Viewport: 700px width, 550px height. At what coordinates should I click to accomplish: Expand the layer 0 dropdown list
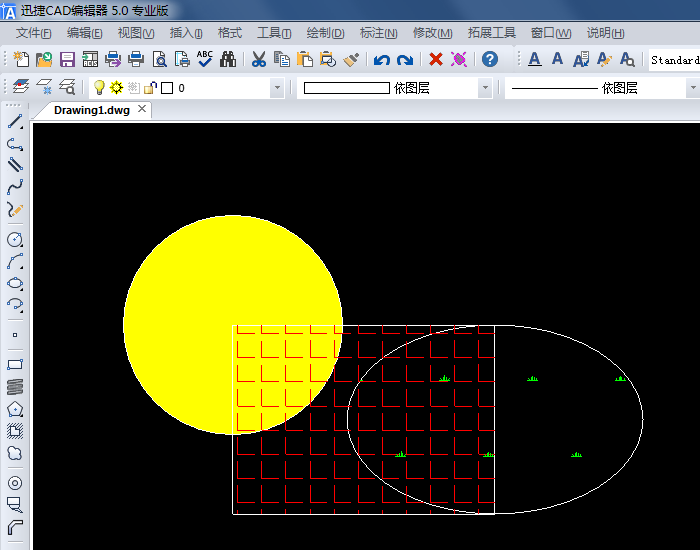277,88
